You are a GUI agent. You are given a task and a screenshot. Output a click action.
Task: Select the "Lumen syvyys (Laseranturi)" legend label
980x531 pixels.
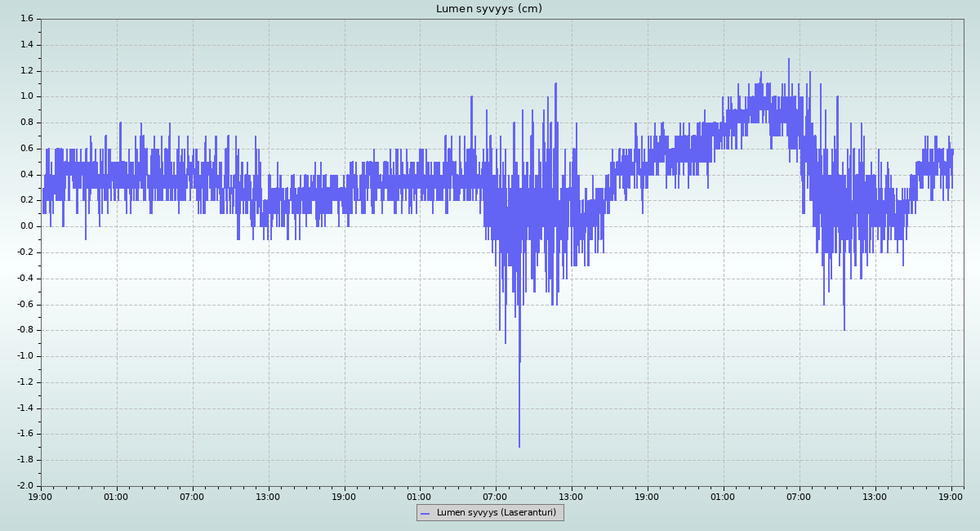pyautogui.click(x=496, y=513)
